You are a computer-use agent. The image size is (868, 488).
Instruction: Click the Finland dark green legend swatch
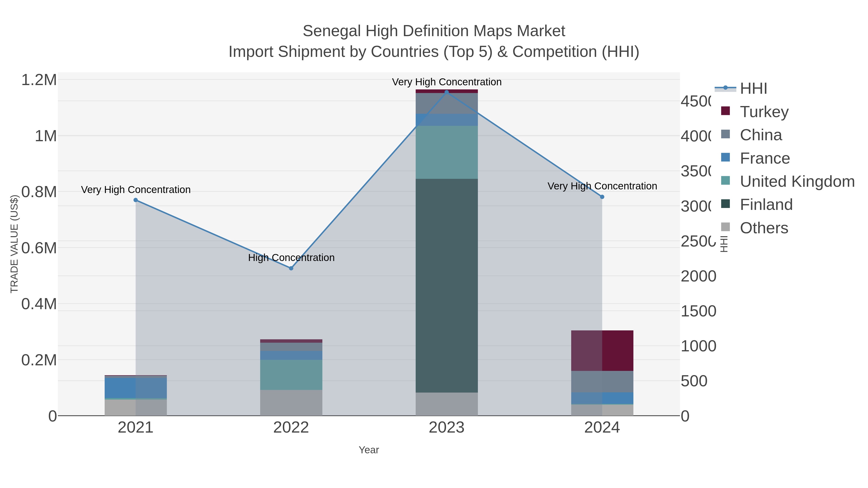click(726, 204)
